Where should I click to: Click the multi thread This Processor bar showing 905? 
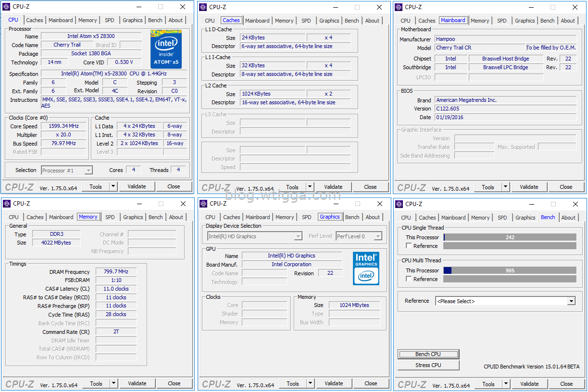tap(510, 270)
